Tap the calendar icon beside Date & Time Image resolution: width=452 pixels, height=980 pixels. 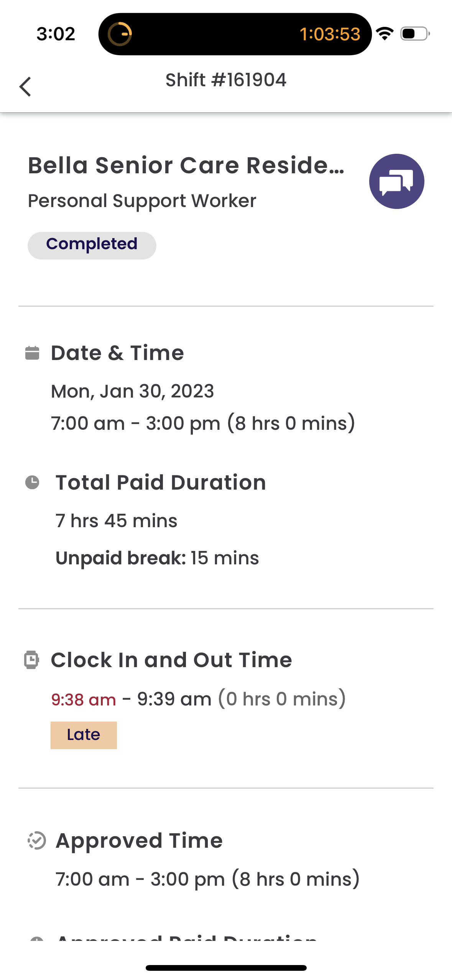point(32,353)
